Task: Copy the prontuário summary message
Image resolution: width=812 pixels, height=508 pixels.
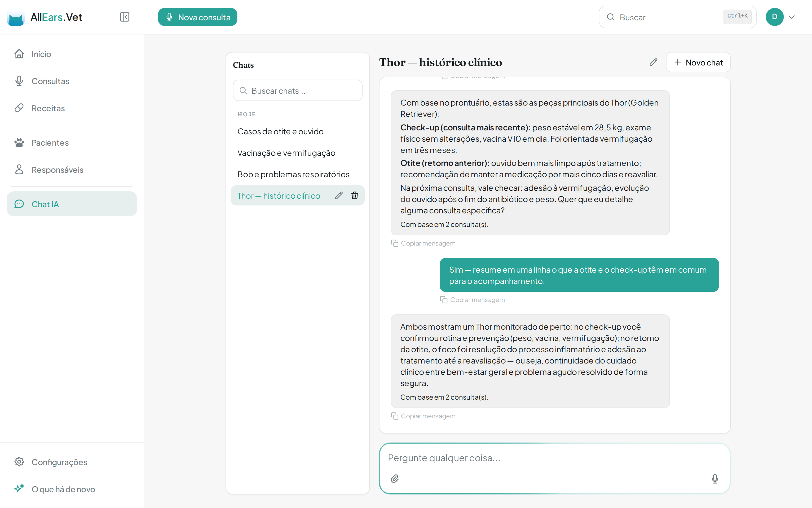Action: (x=423, y=243)
